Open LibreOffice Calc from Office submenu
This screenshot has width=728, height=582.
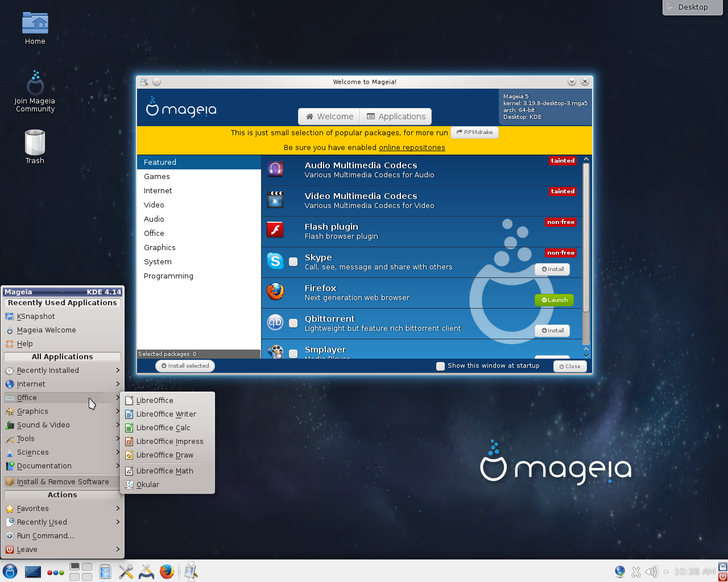(167, 428)
